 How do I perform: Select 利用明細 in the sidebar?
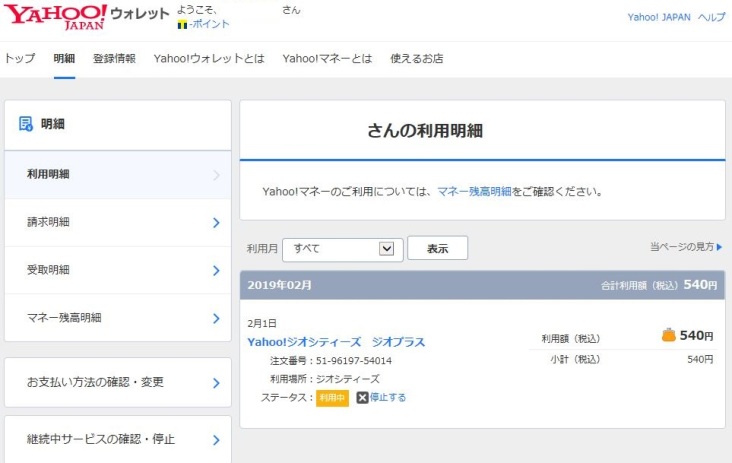(x=118, y=175)
